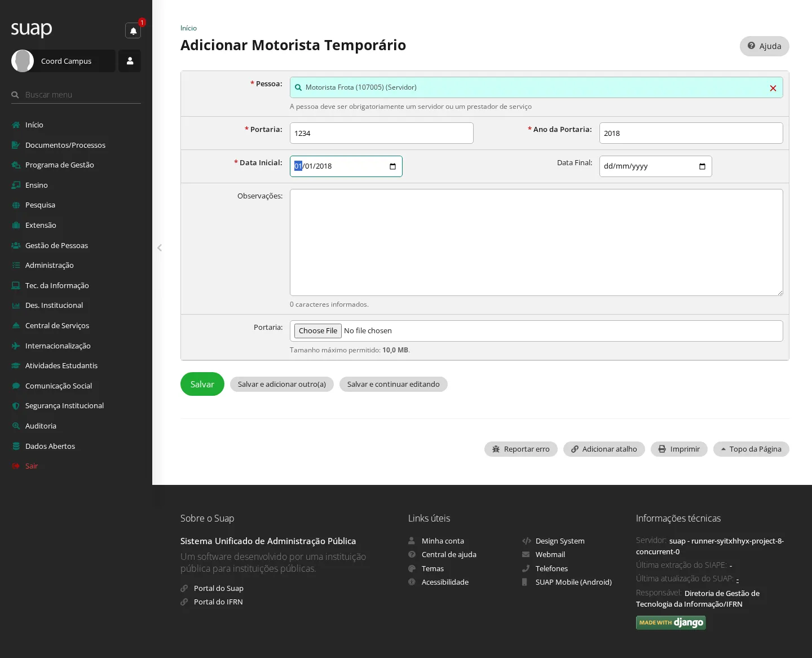Click the Dados Abertos database icon

[x=16, y=446]
